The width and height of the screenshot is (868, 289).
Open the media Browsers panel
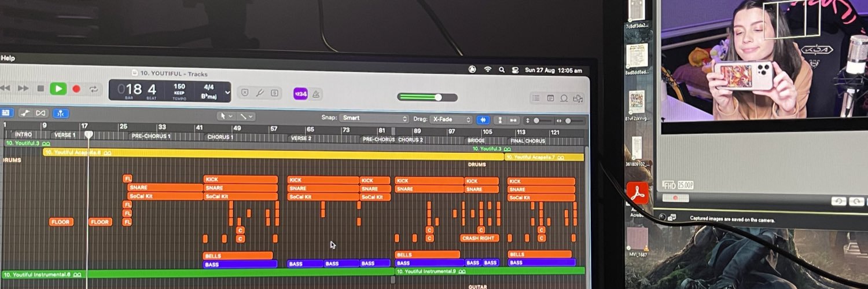pos(578,98)
